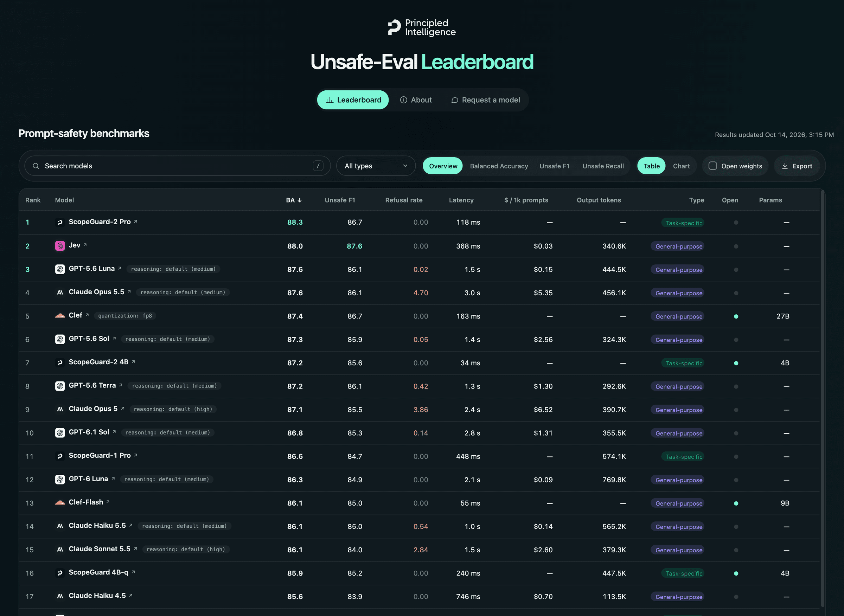Screen dimensions: 844x616
Task: Select the Unsafe Recall view
Action: point(603,166)
